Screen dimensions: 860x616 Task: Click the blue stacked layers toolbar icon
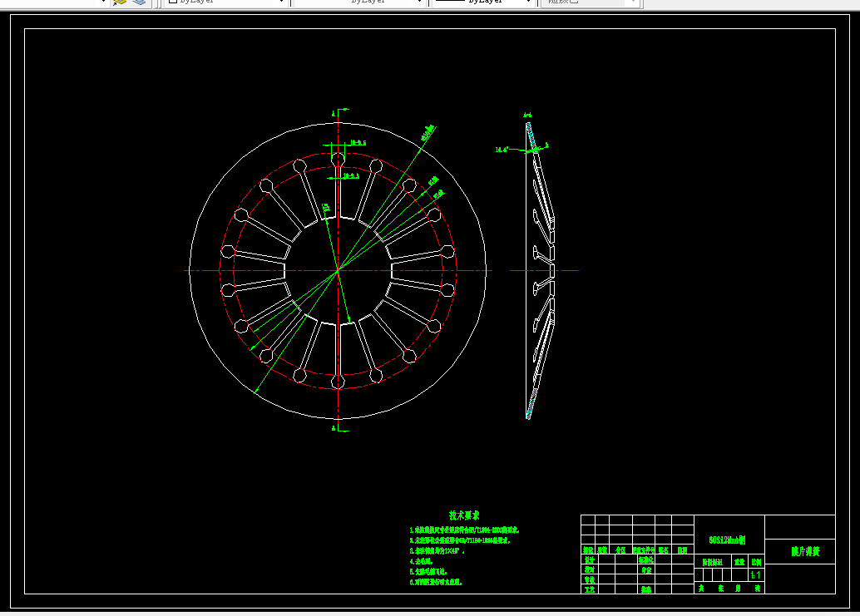pos(138,2)
